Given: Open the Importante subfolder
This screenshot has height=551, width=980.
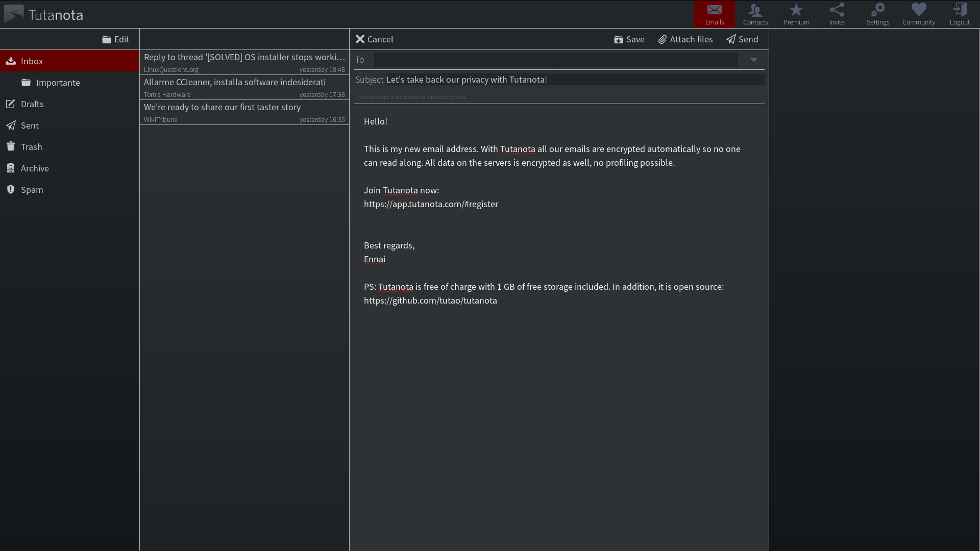Looking at the screenshot, I should [69, 82].
